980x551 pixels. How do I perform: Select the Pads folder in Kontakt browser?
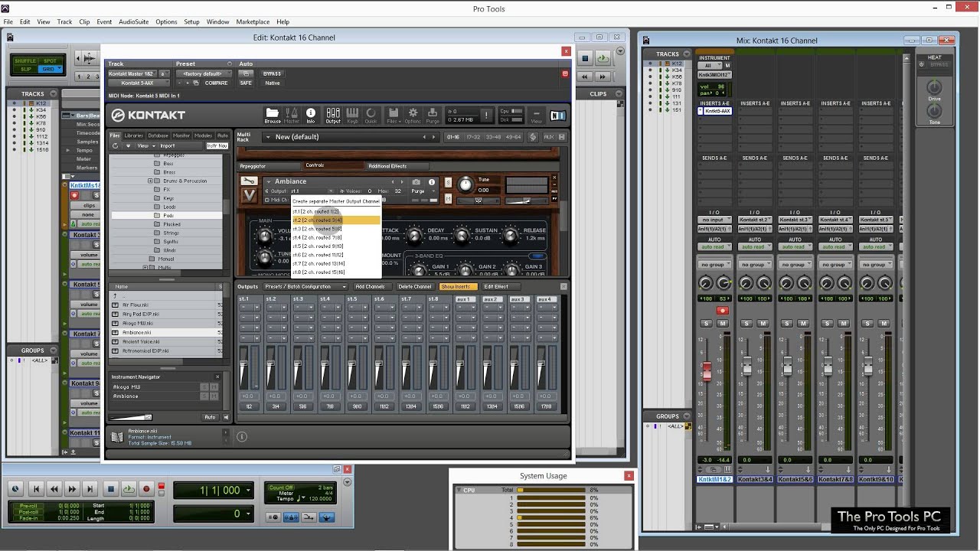pyautogui.click(x=167, y=215)
